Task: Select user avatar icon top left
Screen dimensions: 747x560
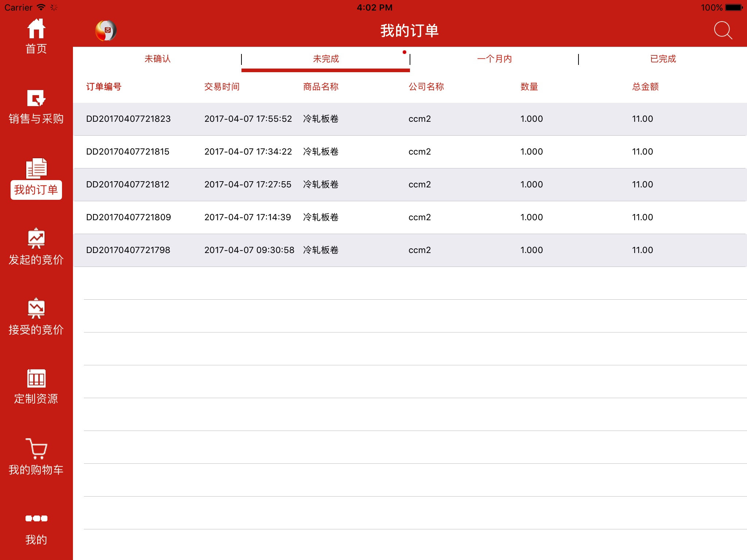Action: coord(105,30)
